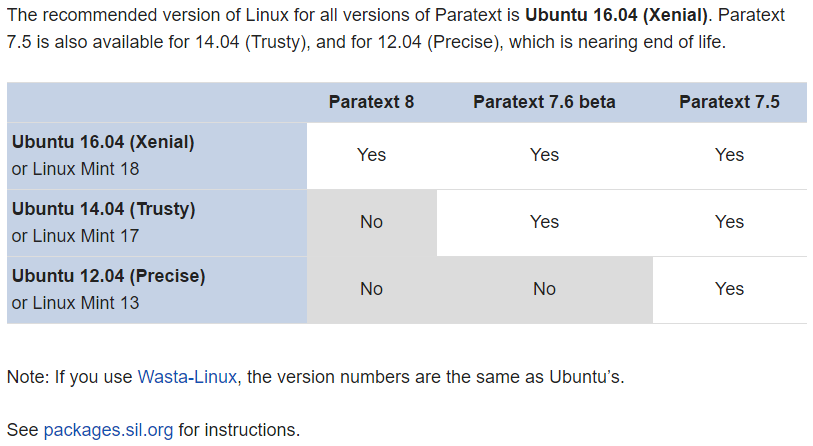Click Yes cell for Xenial under Paratext 8

click(x=371, y=155)
